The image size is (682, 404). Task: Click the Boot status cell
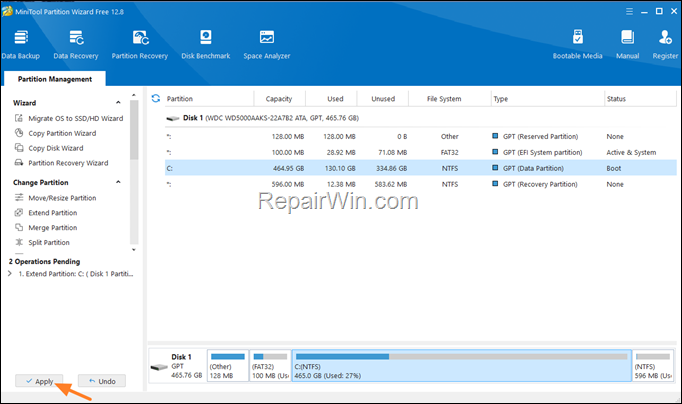[614, 168]
